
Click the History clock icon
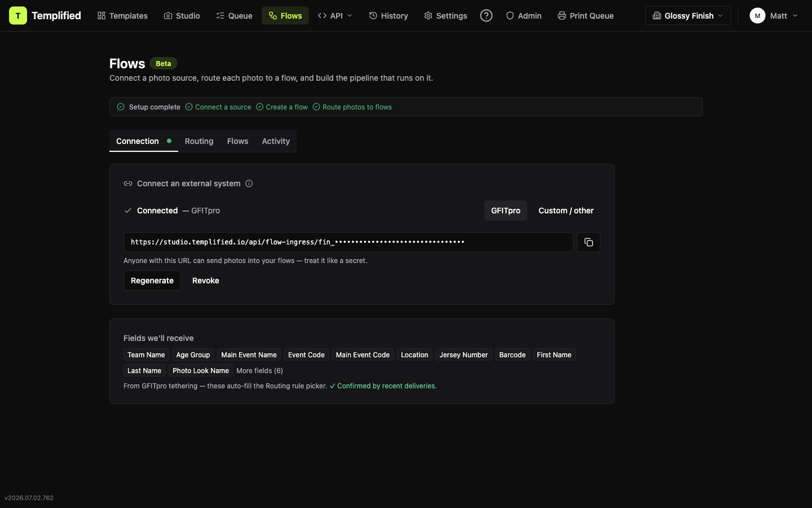tap(373, 16)
